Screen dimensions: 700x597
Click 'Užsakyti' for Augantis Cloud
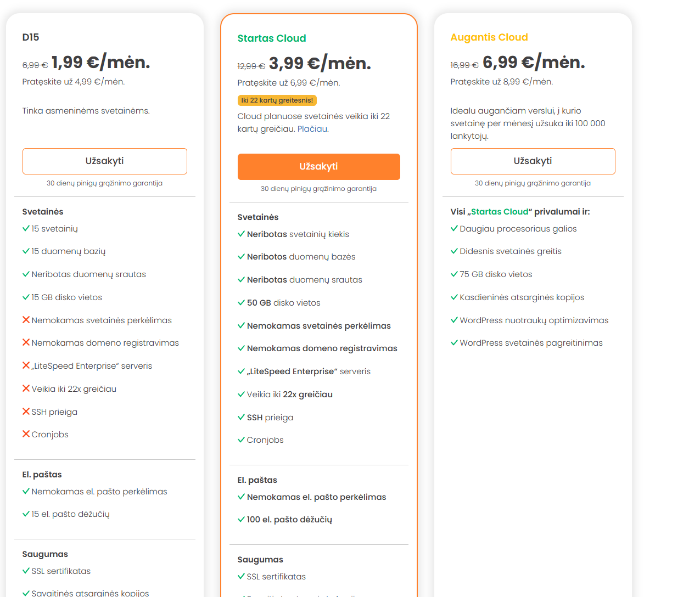click(533, 161)
